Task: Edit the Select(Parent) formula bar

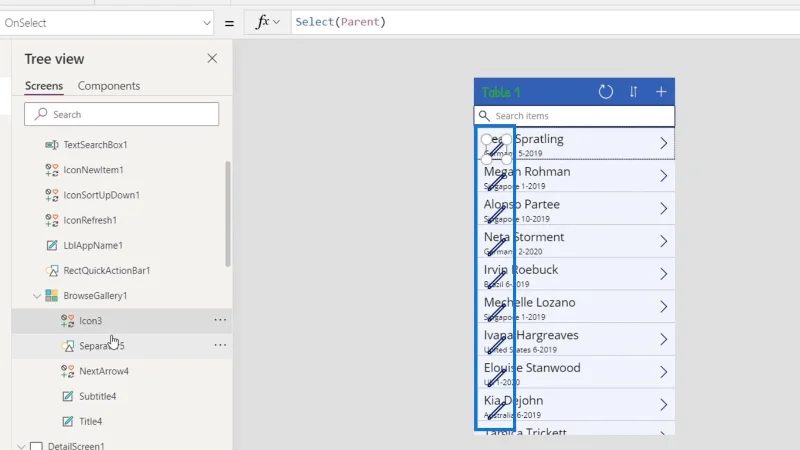Action: pos(545,22)
